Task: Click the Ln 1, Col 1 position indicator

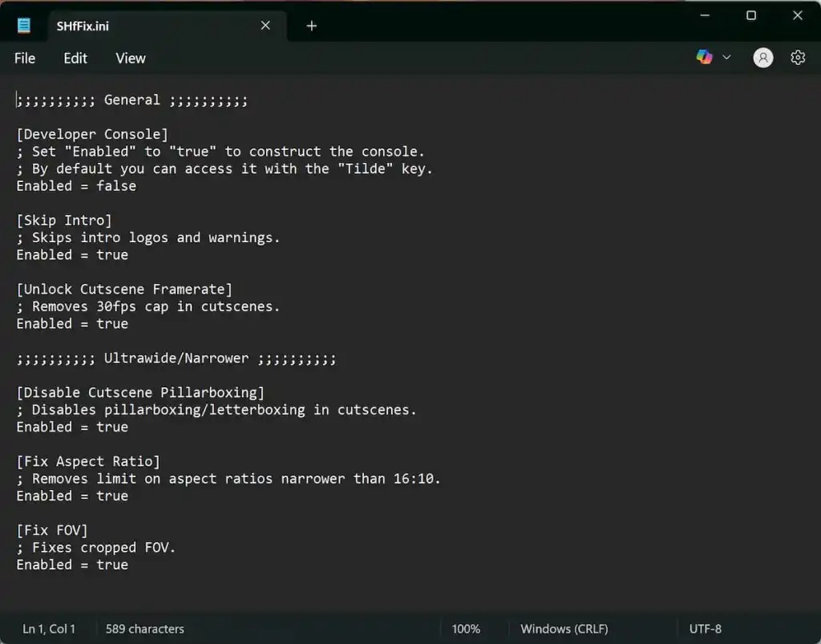Action: click(x=49, y=629)
